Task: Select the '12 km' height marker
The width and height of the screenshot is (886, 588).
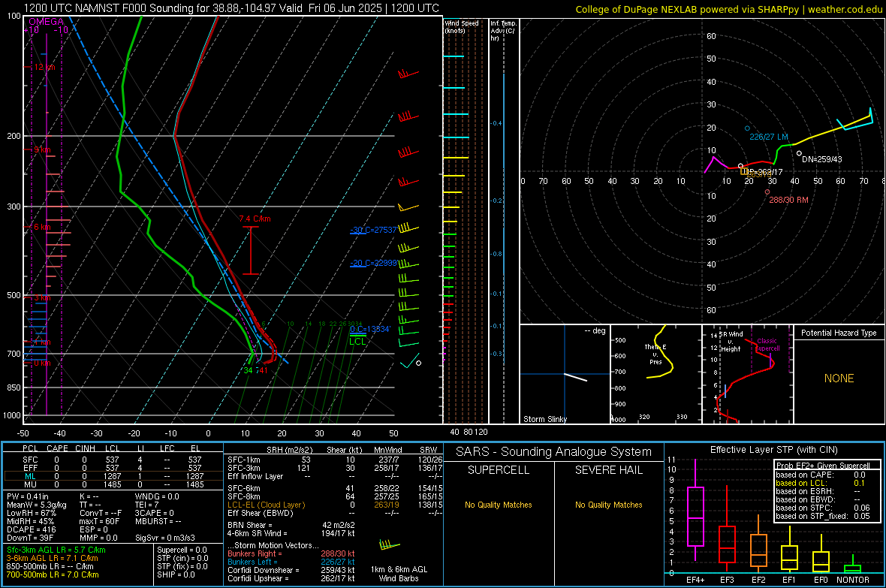Action: coord(44,68)
